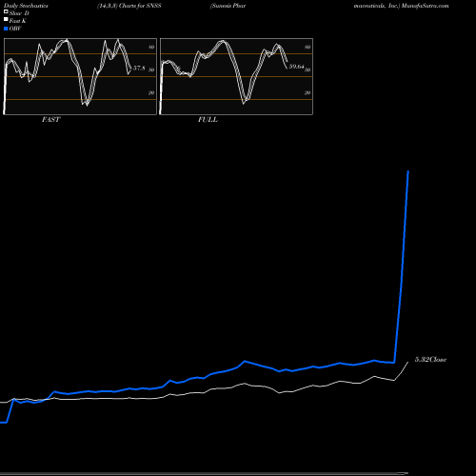This screenshot has height=476, width=476.
Task: Click the 80 axis label in FAST chart
Action: (x=151, y=47)
